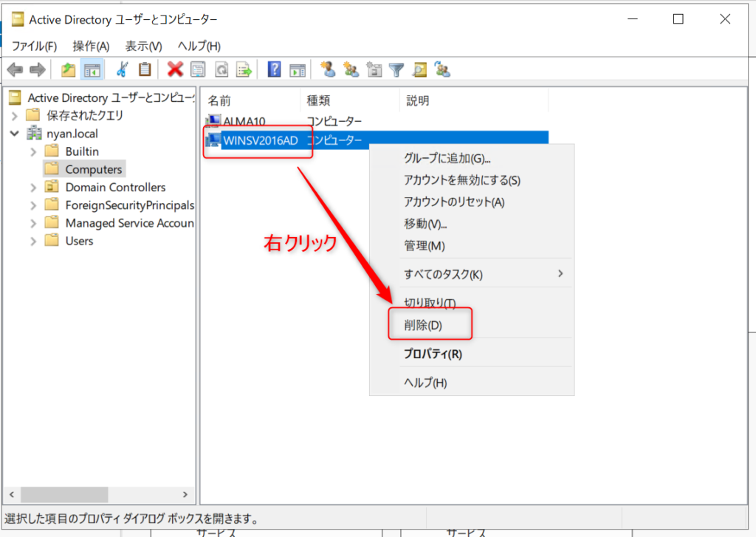Click the Find objects toolbar icon
Image resolution: width=756 pixels, height=537 pixels.
[420, 69]
